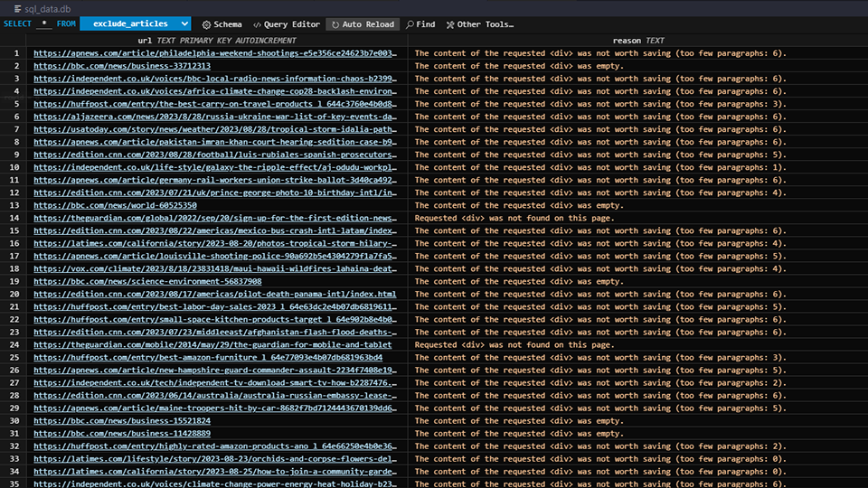The height and width of the screenshot is (488, 868).
Task: Open apnews louisville-shooting-police link
Action: click(215, 256)
